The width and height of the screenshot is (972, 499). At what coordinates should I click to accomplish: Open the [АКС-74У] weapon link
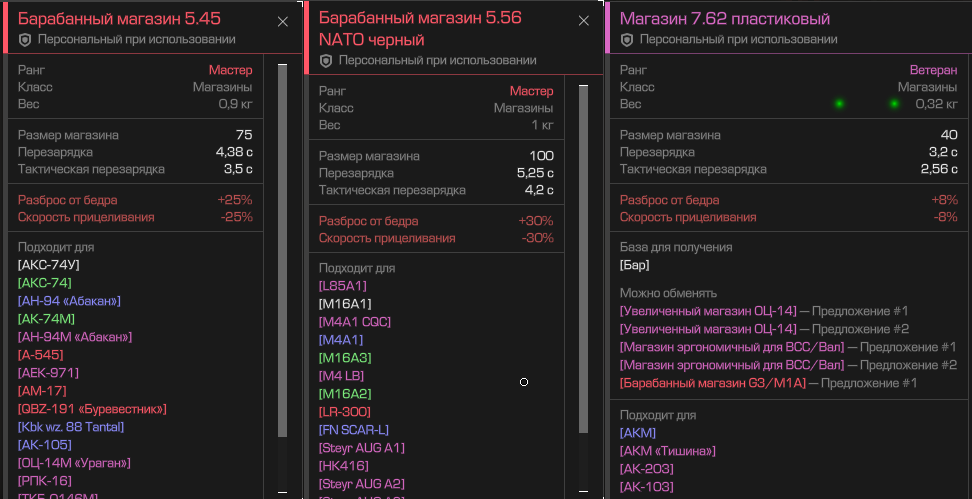49,265
